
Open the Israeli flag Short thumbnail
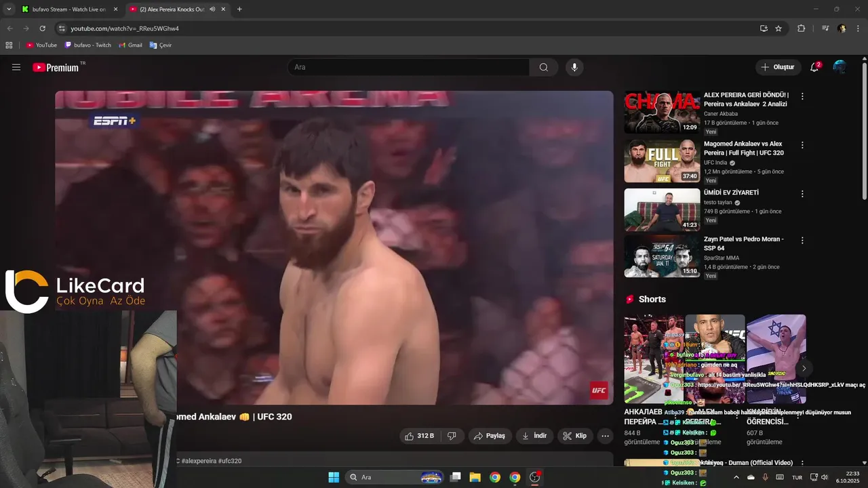pos(776,359)
